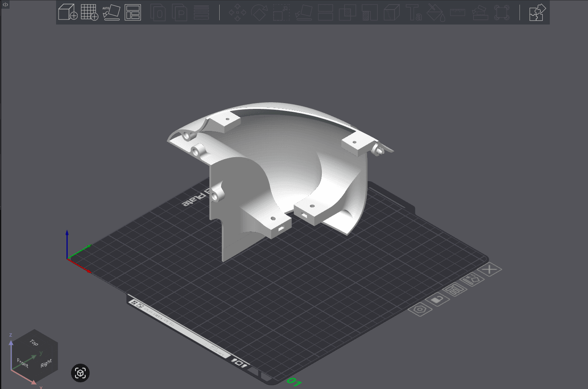This screenshot has width=588, height=389.
Task: Arrange all objects automatically
Action: 133,12
